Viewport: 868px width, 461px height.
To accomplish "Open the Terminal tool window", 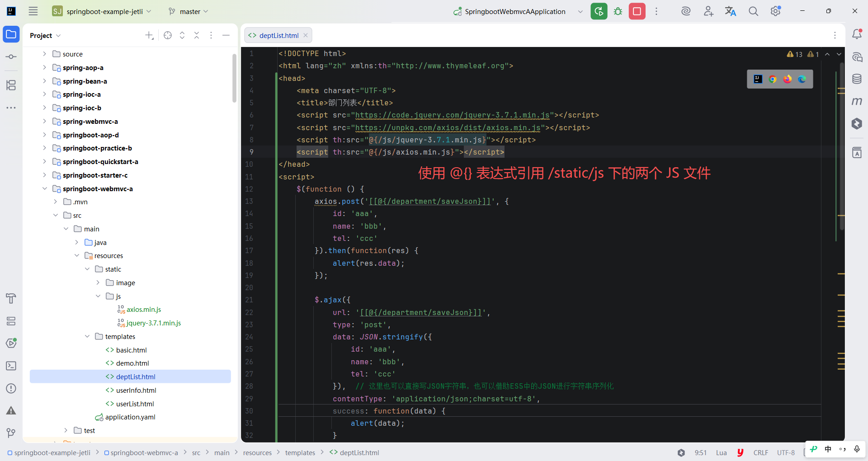I will [11, 366].
